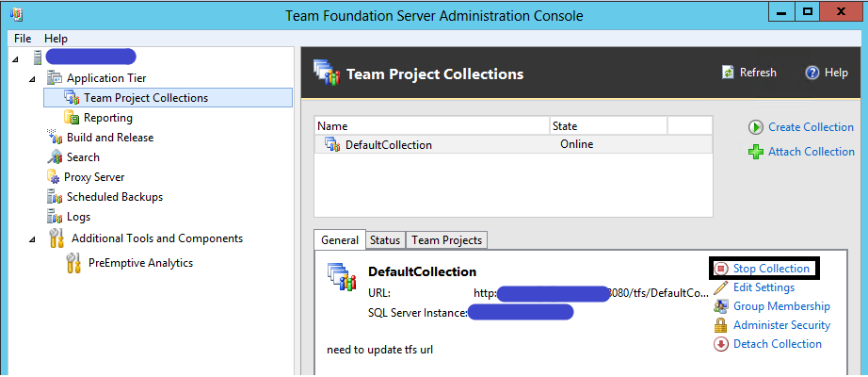Sort by the Name column header
This screenshot has width=868, height=377.
point(432,126)
